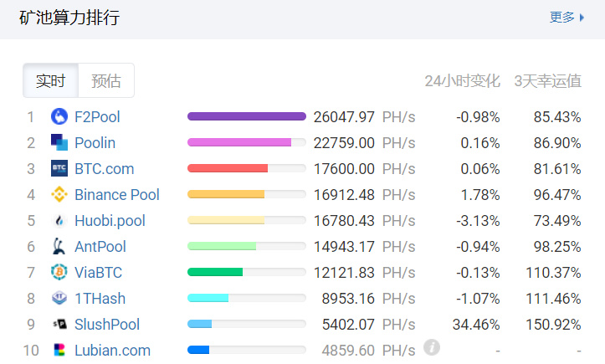605x364 pixels.
Task: Click the 24小时变化 column header
Action: coord(462,81)
